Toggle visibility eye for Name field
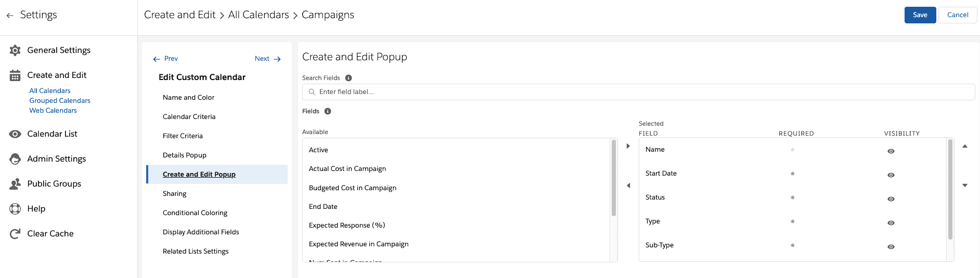This screenshot has width=980, height=278. [891, 151]
